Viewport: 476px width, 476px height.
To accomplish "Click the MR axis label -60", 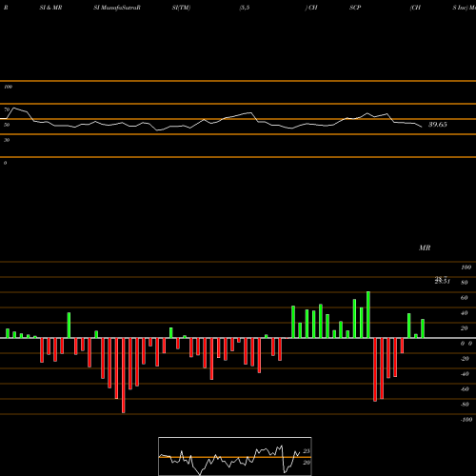I will click(465, 389).
